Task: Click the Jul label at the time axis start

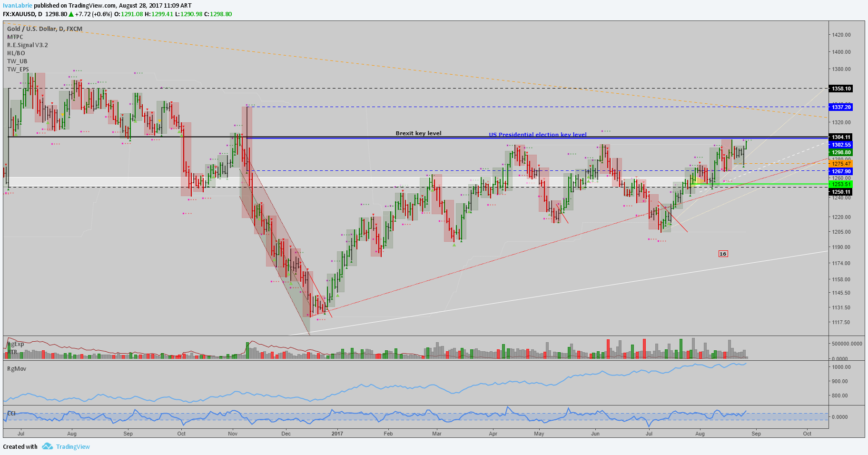Action: point(20,434)
